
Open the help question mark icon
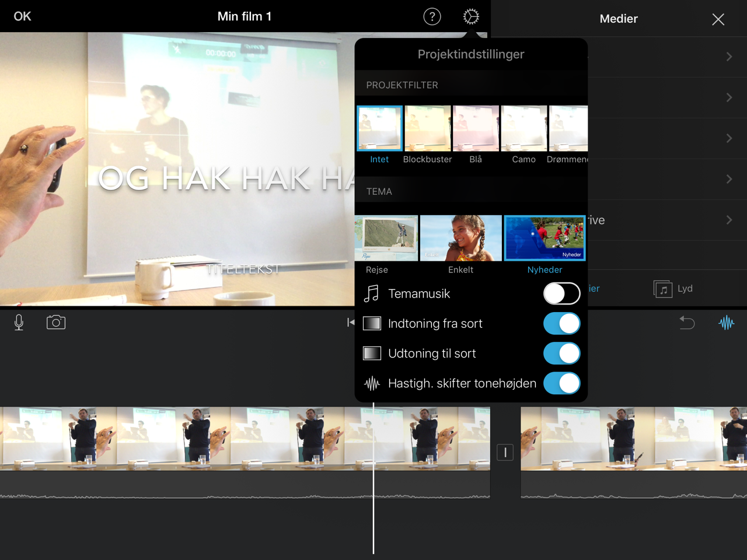tap(432, 17)
